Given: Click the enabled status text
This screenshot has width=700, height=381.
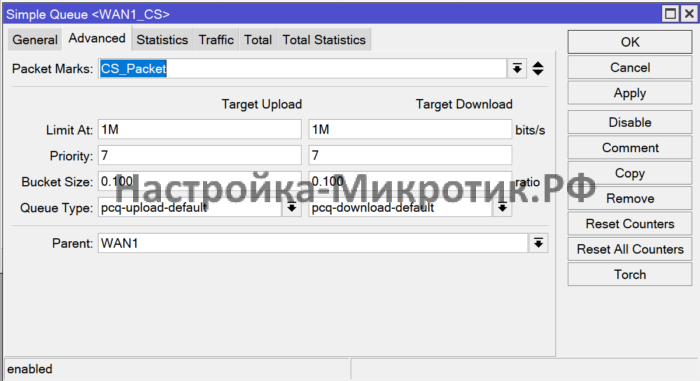Looking at the screenshot, I should point(30,369).
